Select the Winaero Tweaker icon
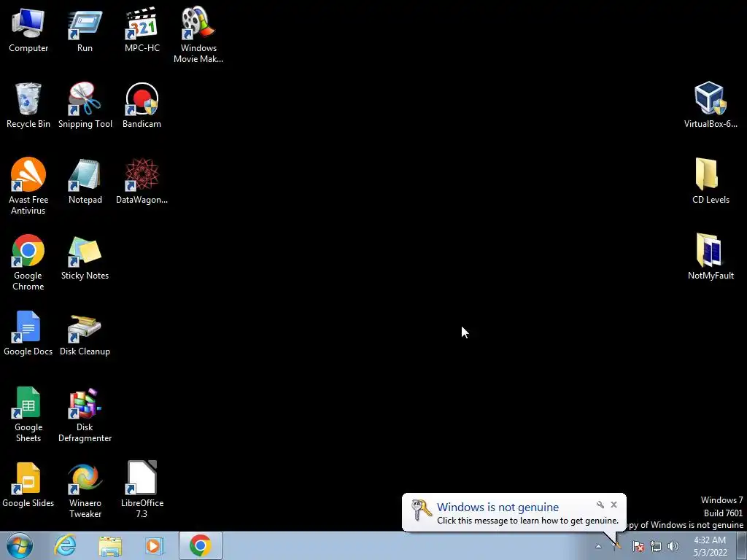 [x=85, y=489]
